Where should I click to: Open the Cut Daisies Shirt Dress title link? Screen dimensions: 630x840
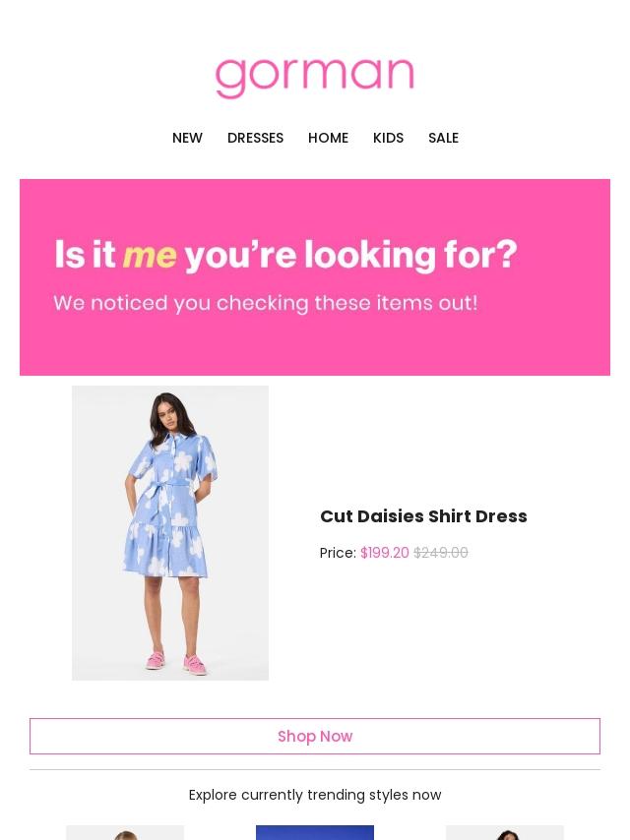click(x=423, y=515)
